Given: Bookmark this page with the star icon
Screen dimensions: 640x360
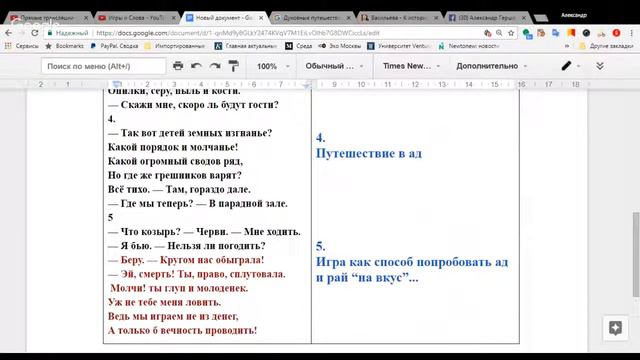Looking at the screenshot, I should click(x=511, y=33).
